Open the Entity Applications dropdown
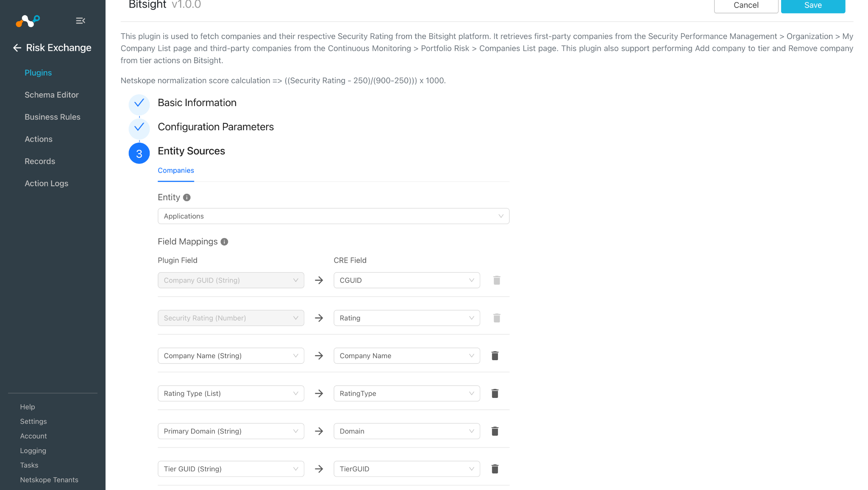Image resolution: width=868 pixels, height=490 pixels. point(334,216)
